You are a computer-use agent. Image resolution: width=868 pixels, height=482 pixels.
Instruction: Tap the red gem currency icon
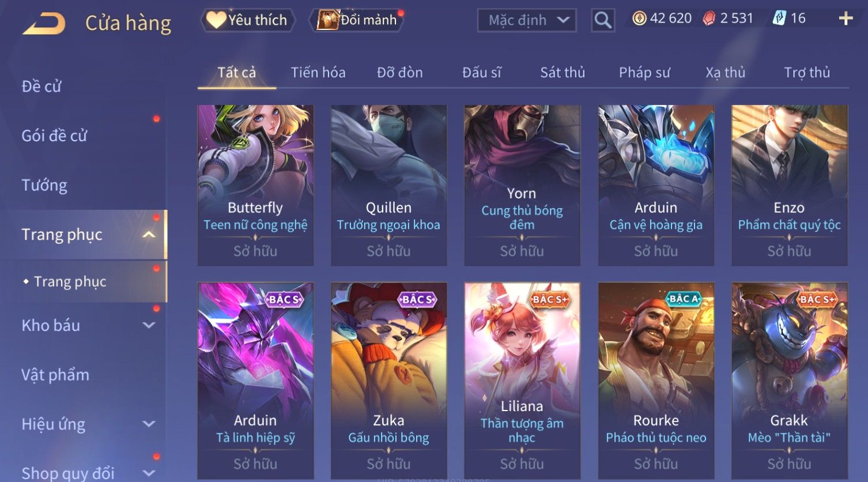(709, 18)
